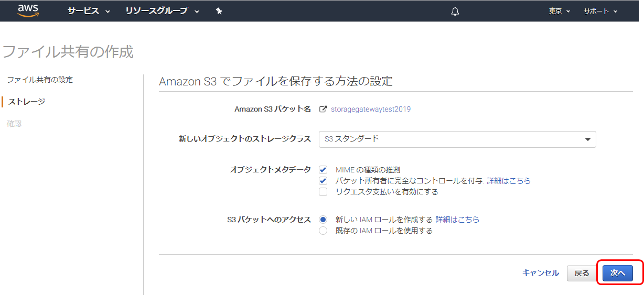Open the pin shortcut icon in navbar
The width and height of the screenshot is (644, 295).
point(219,11)
